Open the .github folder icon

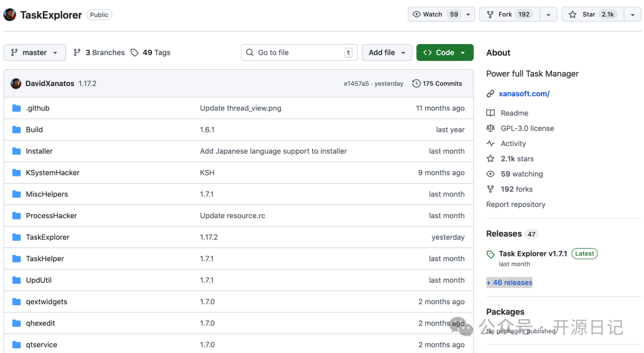[16, 108]
